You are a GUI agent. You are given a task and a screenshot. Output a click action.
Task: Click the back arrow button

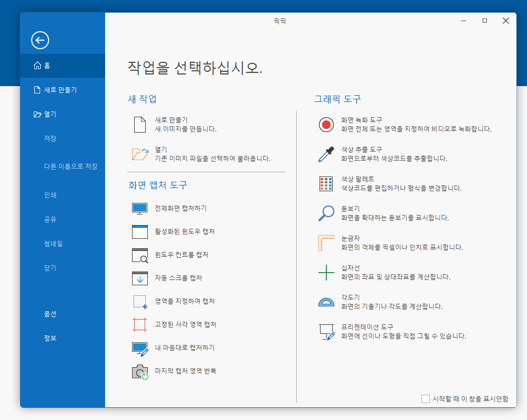pyautogui.click(x=40, y=41)
